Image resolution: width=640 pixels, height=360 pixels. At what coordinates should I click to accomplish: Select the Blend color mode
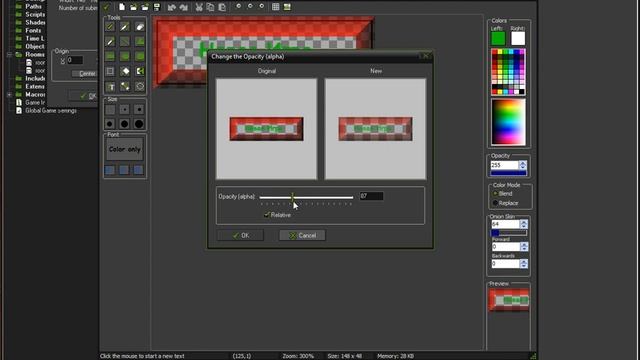tap(496, 193)
